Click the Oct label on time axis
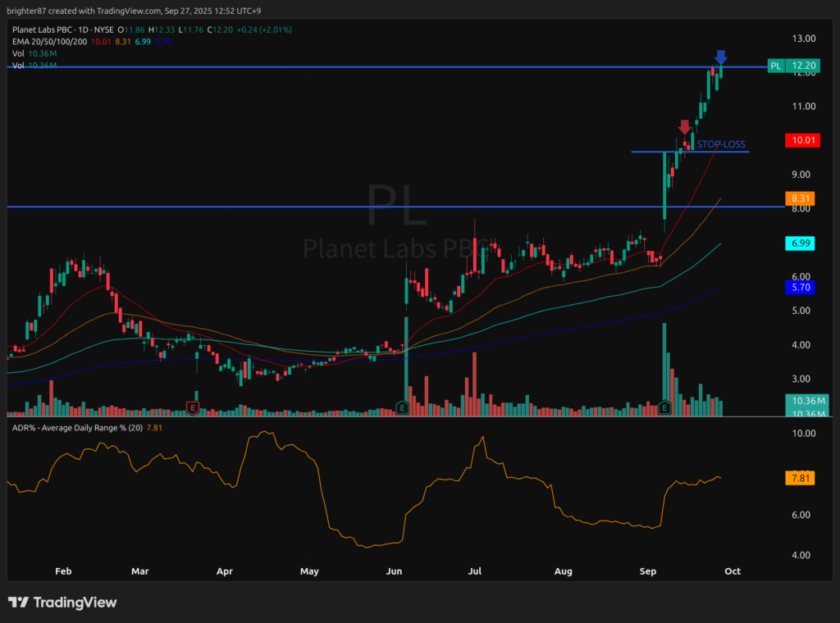840x623 pixels. [x=733, y=571]
